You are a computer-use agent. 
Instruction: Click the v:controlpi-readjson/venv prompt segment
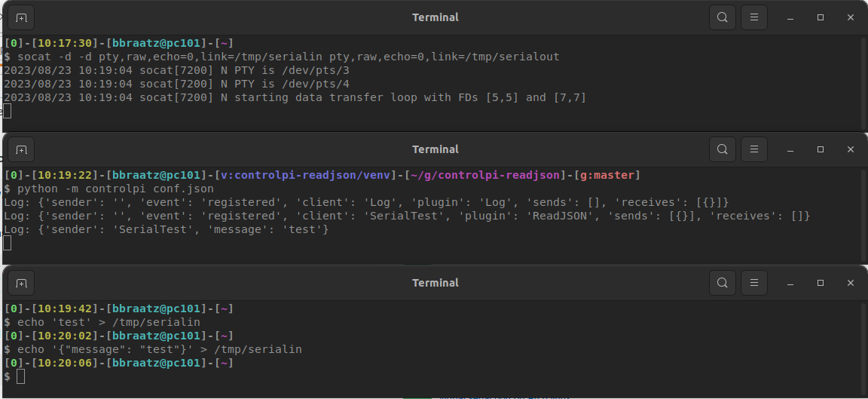coord(306,176)
